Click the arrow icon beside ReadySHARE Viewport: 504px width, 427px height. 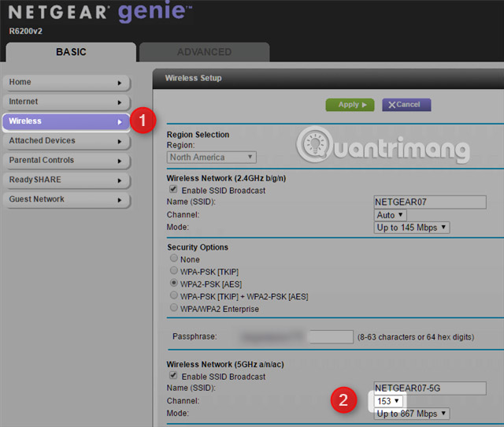[x=120, y=180]
